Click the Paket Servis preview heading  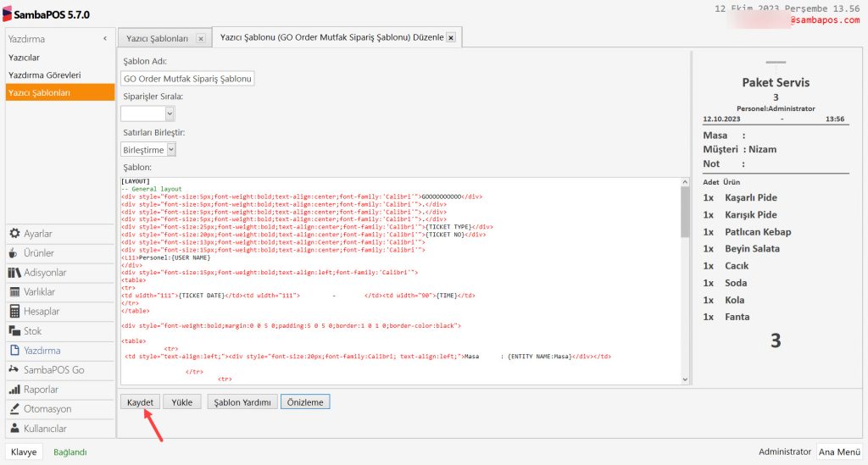pyautogui.click(x=776, y=82)
